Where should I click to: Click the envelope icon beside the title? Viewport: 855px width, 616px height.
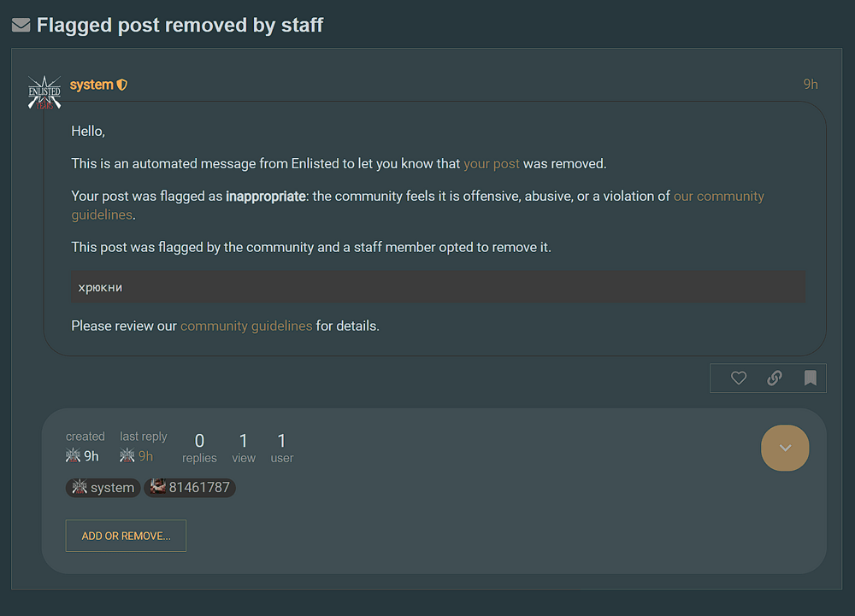tap(21, 26)
